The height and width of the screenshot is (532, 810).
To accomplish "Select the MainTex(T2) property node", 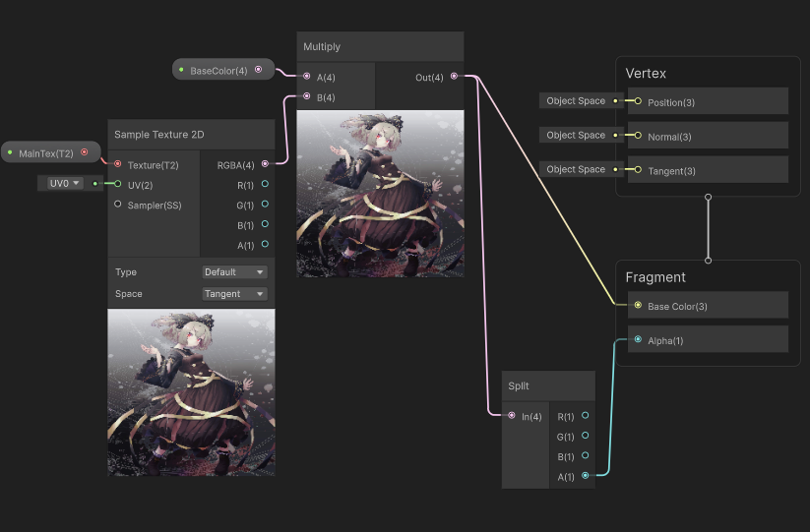I will click(50, 152).
